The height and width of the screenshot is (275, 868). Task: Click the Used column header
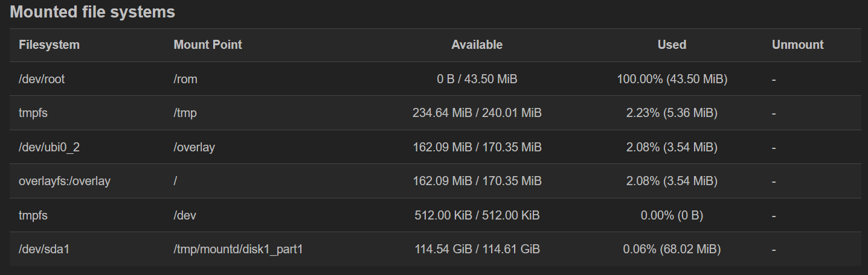[x=672, y=45]
